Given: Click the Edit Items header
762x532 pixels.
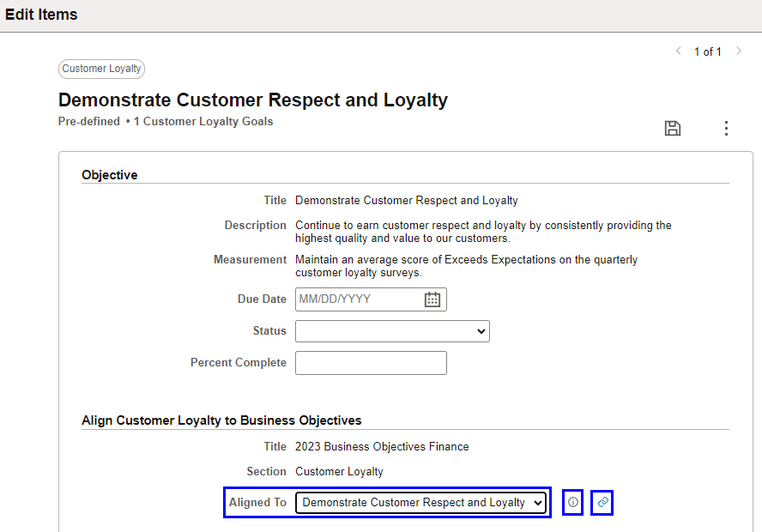Looking at the screenshot, I should pos(41,14).
